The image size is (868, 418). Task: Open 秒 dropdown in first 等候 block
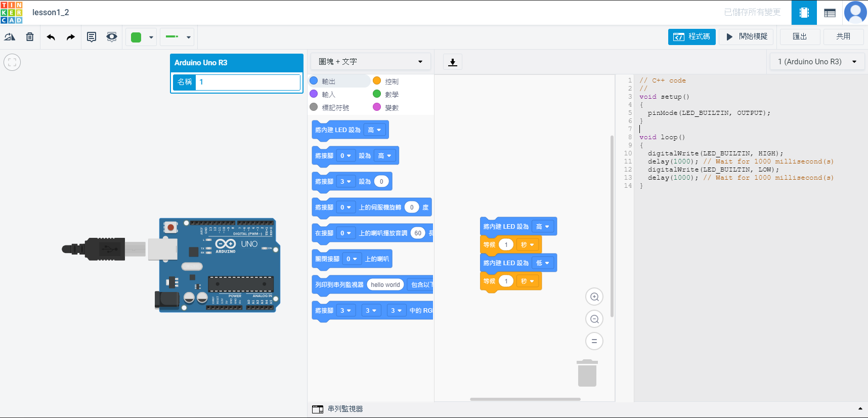(528, 245)
